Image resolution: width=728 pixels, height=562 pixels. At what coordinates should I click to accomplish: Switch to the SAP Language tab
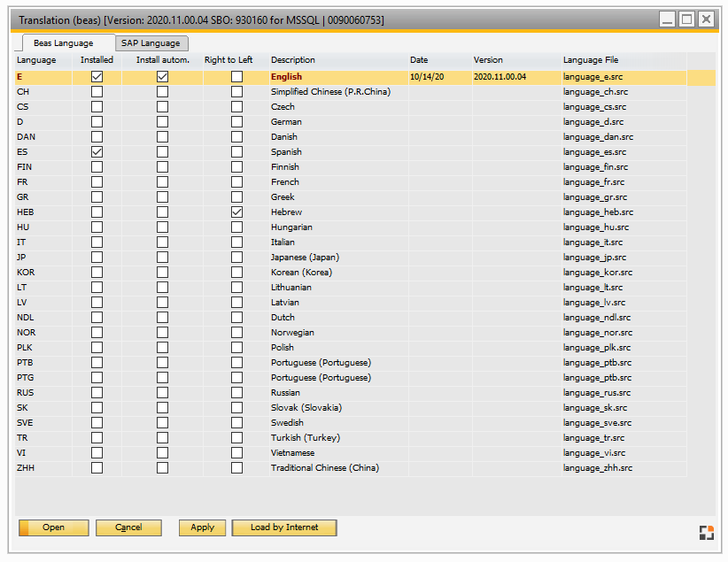[x=151, y=43]
